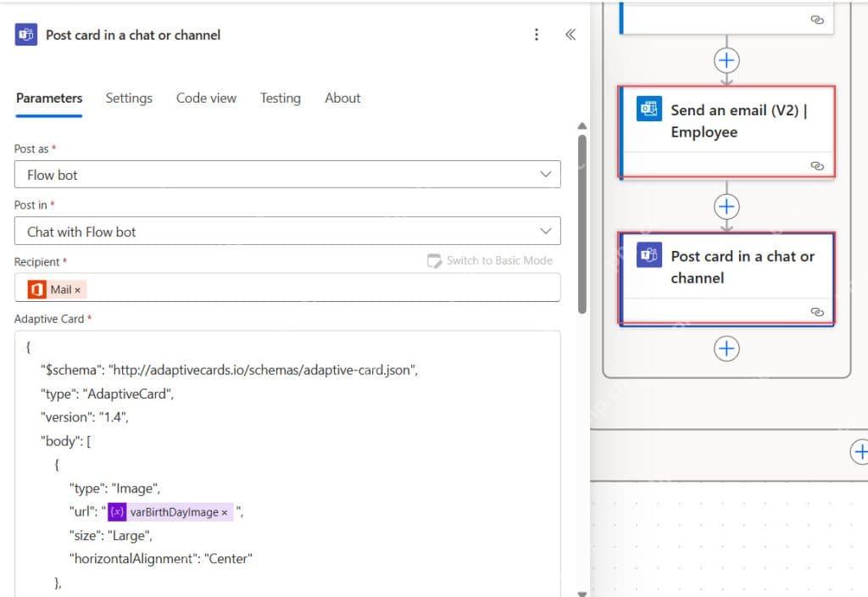Click the panel title Post card in a chat or channel
Viewport: 868px width, 597px height.
coord(133,35)
